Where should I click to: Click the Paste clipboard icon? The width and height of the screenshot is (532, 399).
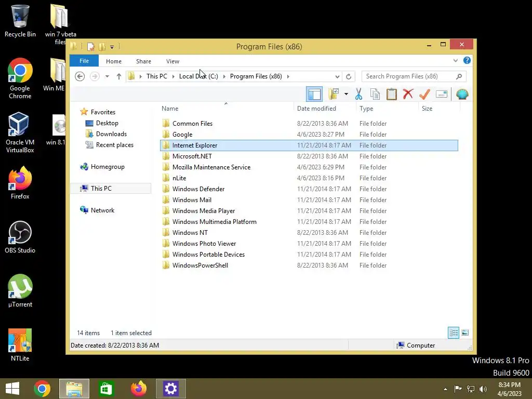pyautogui.click(x=392, y=94)
